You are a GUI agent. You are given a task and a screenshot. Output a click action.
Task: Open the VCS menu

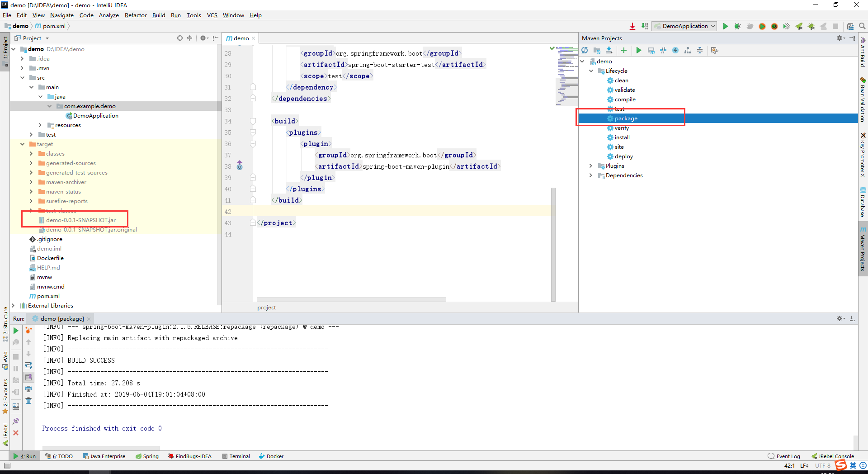coord(212,15)
